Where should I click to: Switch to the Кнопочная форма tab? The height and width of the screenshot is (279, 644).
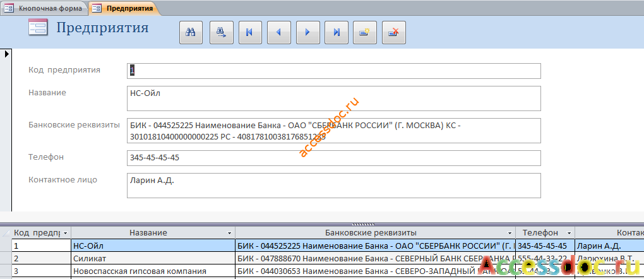coord(44,8)
